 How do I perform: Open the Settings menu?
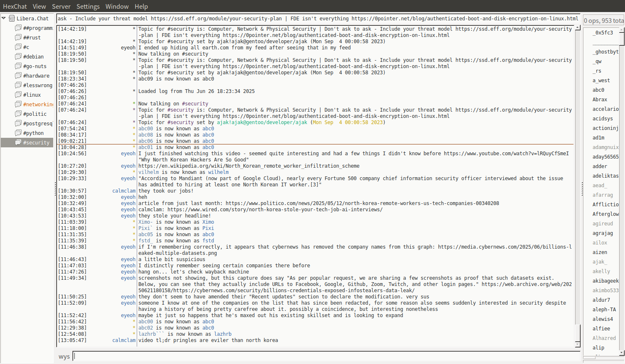click(88, 6)
